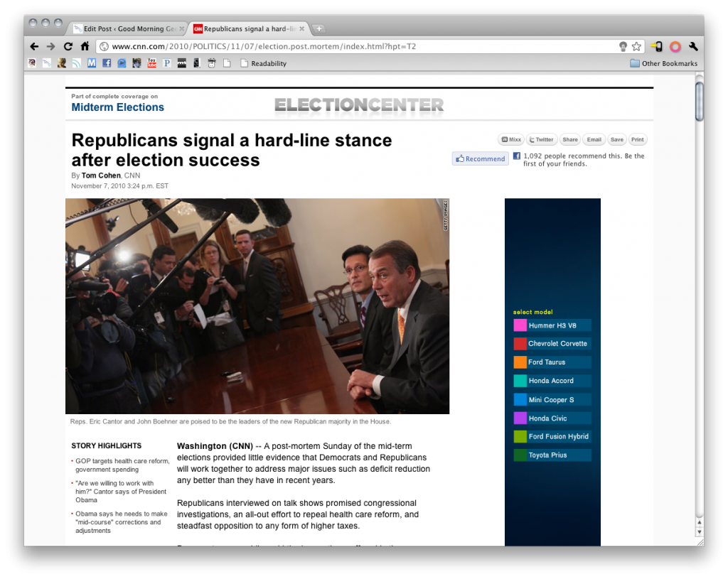
Task: Open the Midterm Elections link
Action: [117, 107]
